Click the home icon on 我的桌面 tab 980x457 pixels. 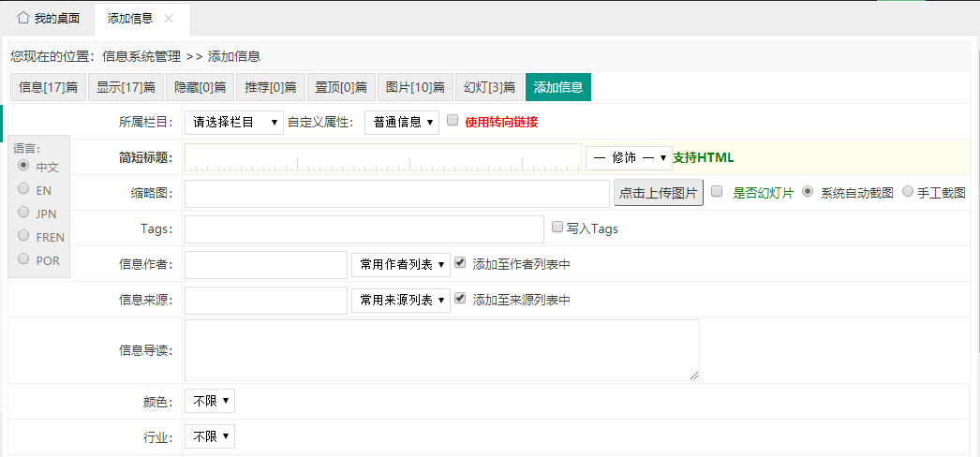(22, 18)
